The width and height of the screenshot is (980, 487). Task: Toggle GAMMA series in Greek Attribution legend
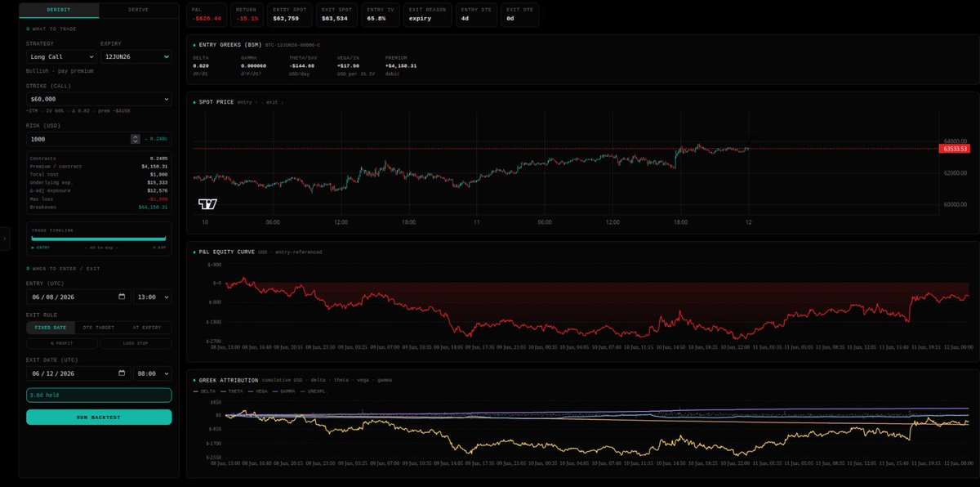(283, 391)
